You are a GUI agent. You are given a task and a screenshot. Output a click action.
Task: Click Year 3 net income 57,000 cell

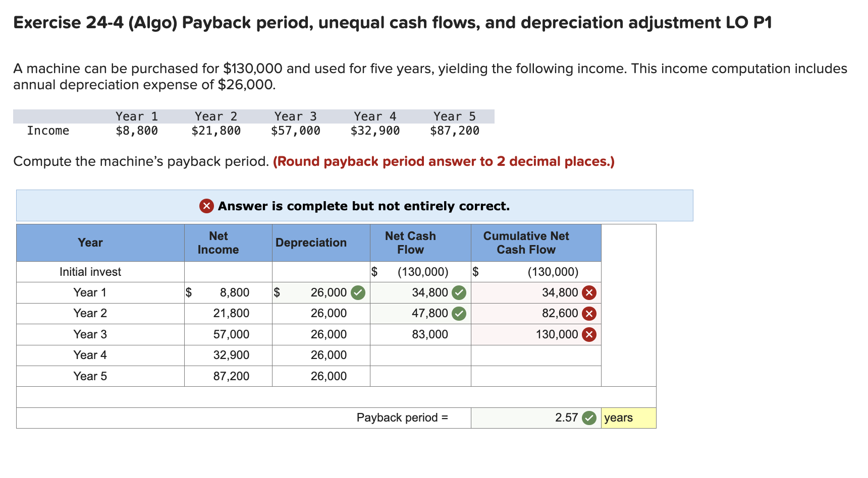pos(228,334)
